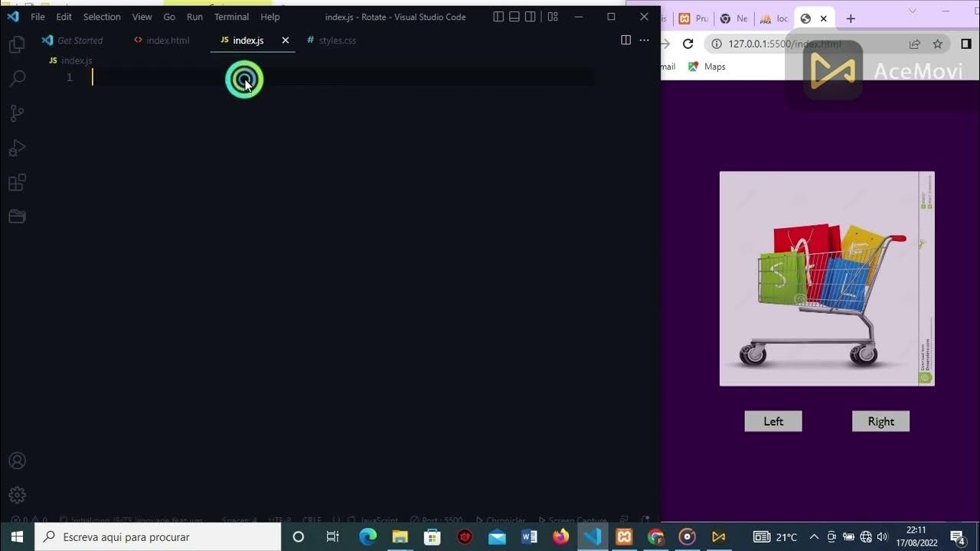Open the Edit menu

click(x=64, y=17)
